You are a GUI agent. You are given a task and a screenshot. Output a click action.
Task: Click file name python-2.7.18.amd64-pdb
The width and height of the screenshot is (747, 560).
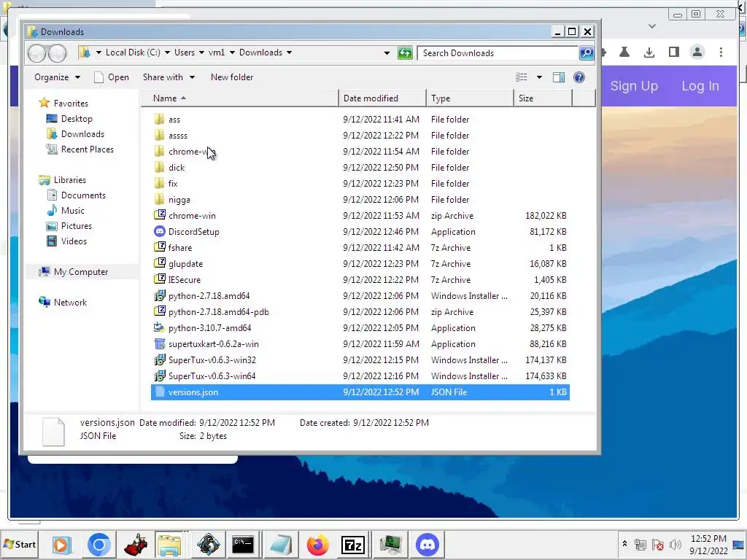tap(219, 312)
